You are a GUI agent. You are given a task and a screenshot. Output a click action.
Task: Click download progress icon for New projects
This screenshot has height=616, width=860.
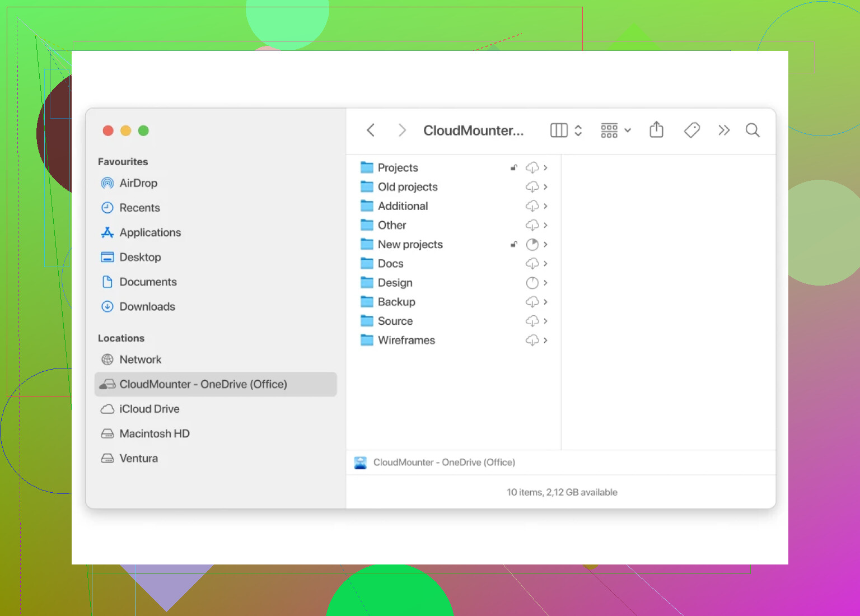pos(532,244)
